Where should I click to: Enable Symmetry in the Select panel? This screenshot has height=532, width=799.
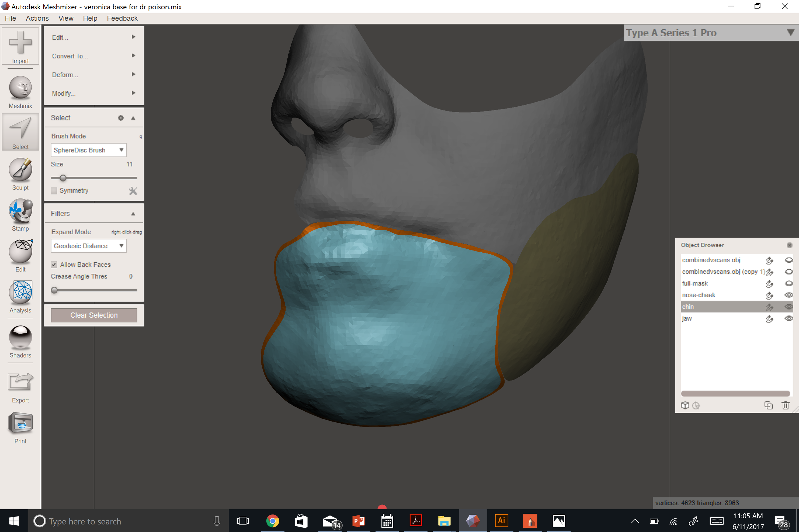(x=54, y=191)
